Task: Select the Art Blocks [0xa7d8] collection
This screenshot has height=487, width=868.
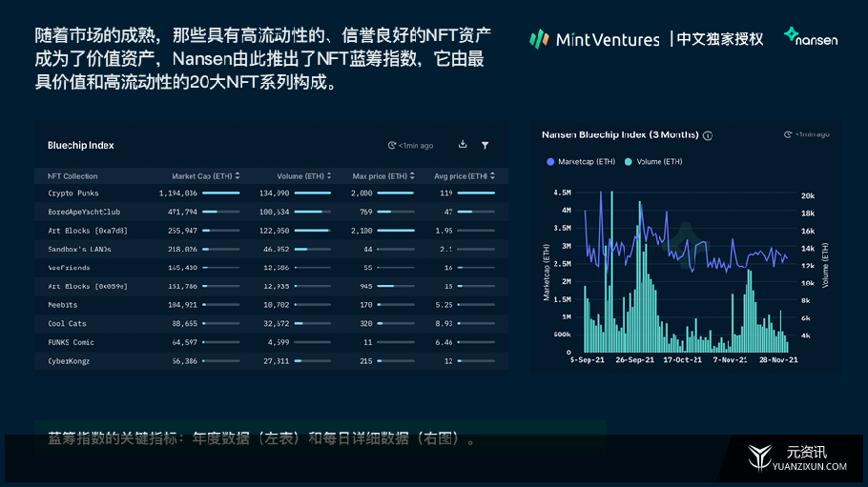Action: click(x=88, y=231)
